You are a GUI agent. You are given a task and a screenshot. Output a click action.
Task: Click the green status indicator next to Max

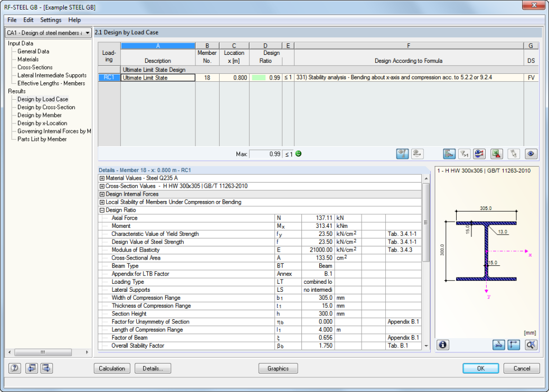(x=298, y=154)
